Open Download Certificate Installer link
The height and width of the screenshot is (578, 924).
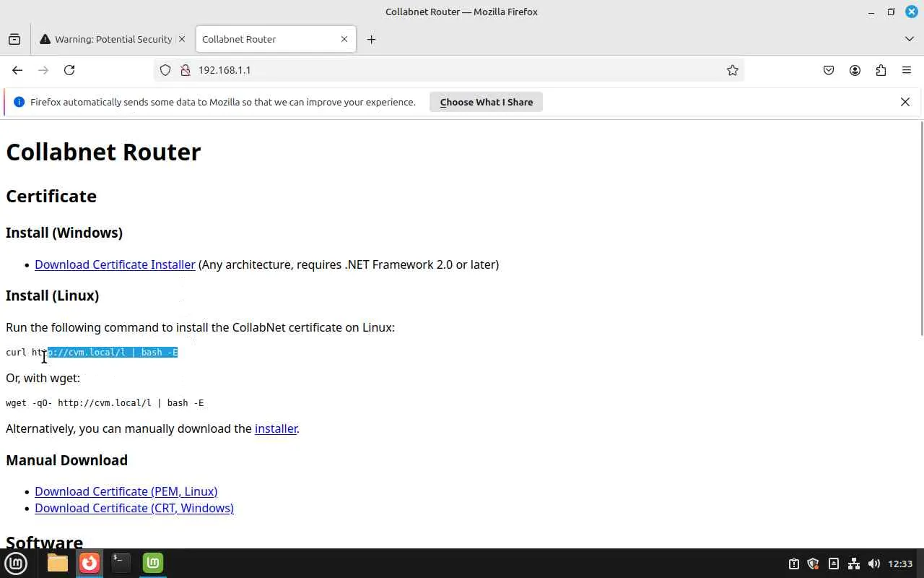pyautogui.click(x=115, y=264)
